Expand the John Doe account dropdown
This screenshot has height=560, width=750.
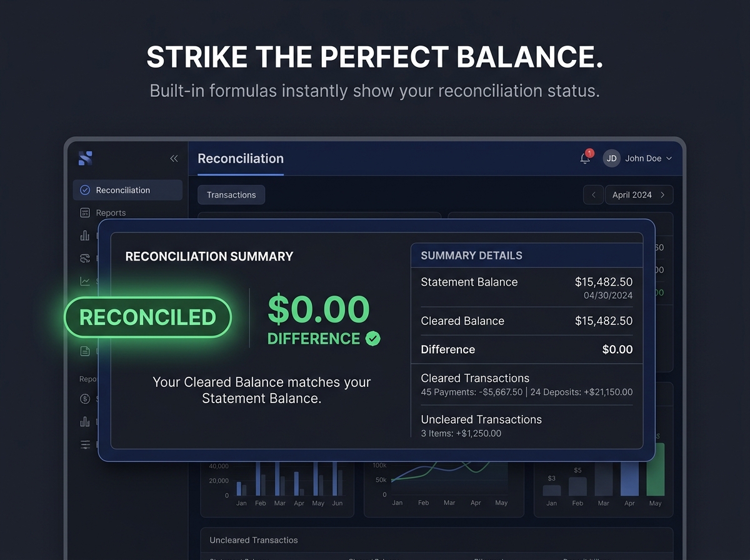(669, 159)
